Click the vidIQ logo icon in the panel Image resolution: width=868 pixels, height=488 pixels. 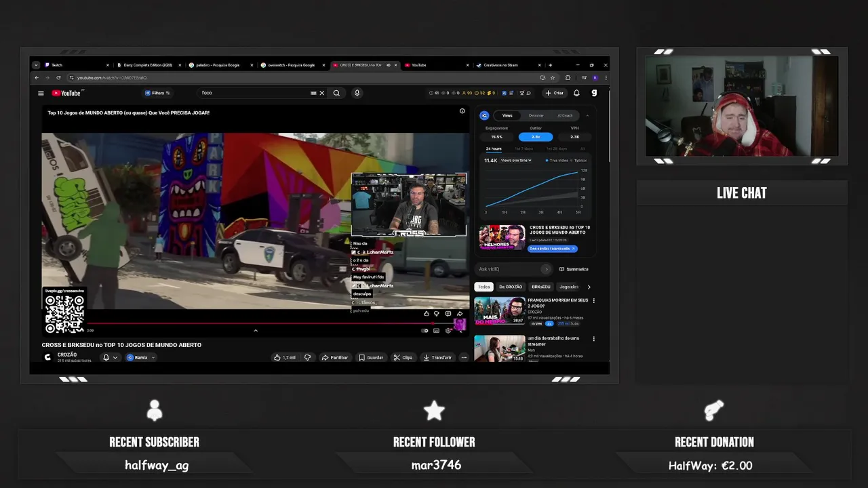coord(484,116)
